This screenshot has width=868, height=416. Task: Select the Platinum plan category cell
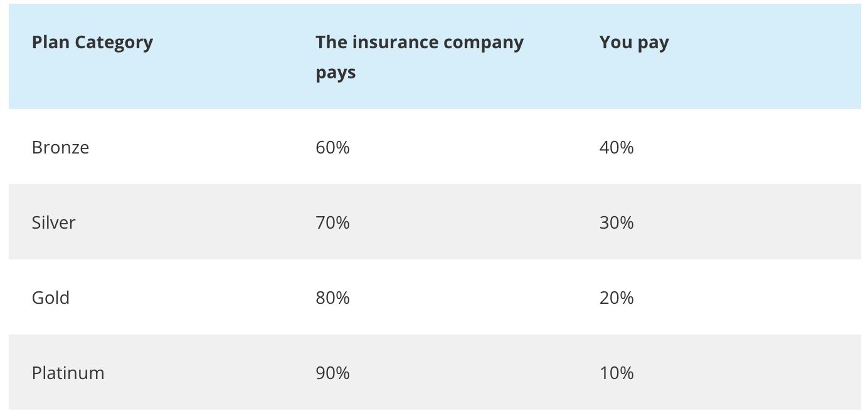pos(68,373)
